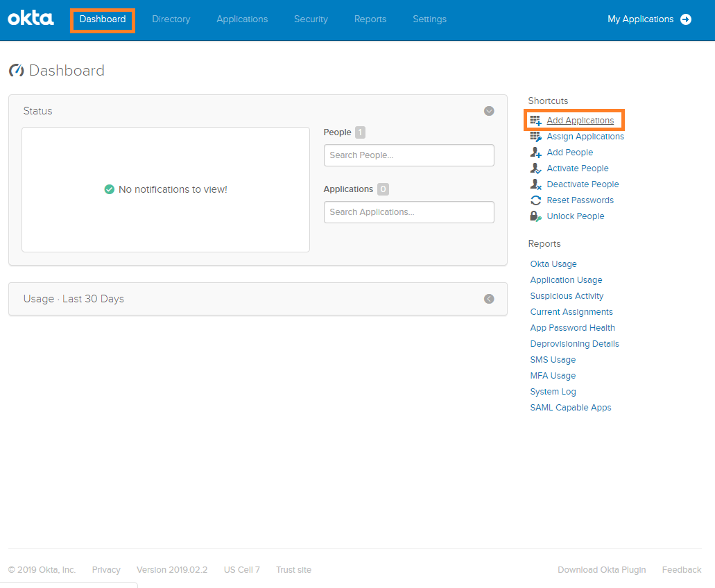Click the Okta logo

(31, 19)
